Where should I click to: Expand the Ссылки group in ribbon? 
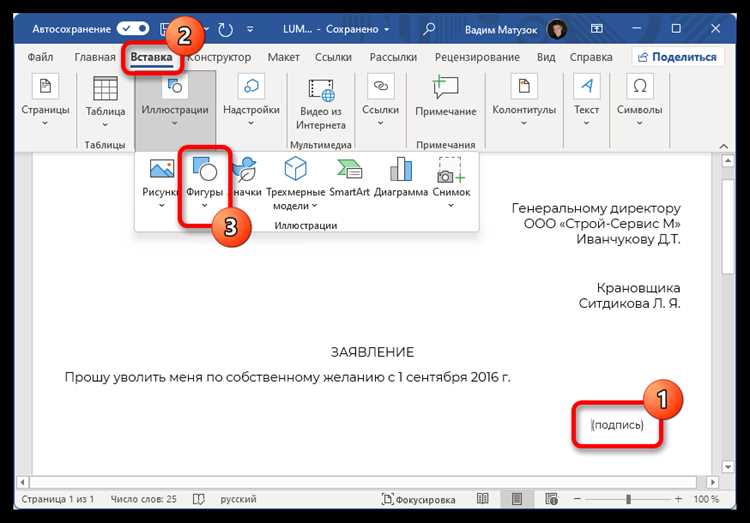[x=380, y=101]
